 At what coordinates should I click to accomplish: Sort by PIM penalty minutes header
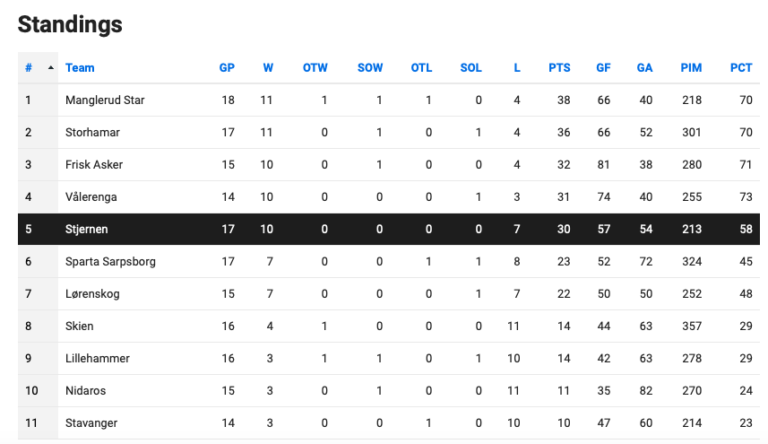click(691, 68)
